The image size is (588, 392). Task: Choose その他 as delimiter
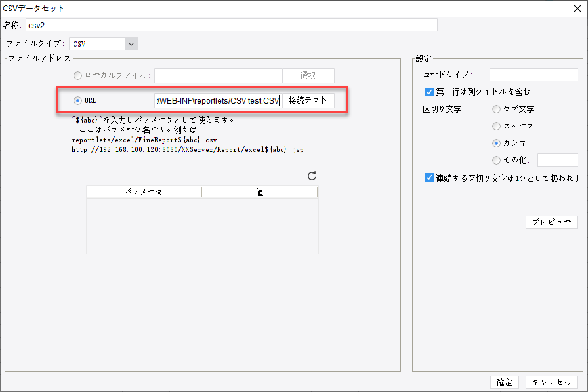point(496,160)
